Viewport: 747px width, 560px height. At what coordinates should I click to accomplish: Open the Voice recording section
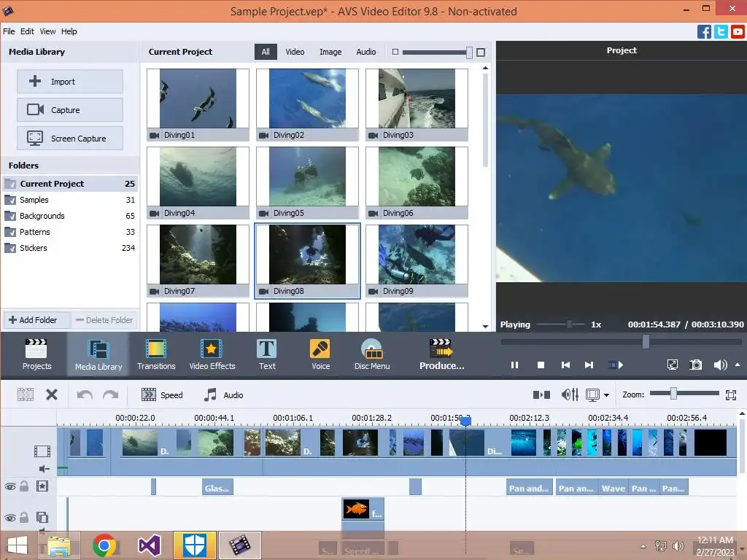click(320, 354)
